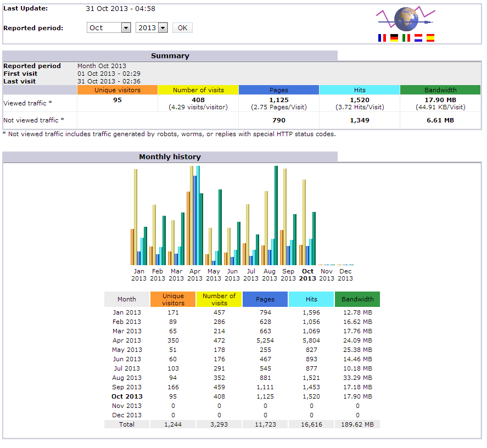Click the Number of visits column in history table
487x448 pixels.
point(219,299)
